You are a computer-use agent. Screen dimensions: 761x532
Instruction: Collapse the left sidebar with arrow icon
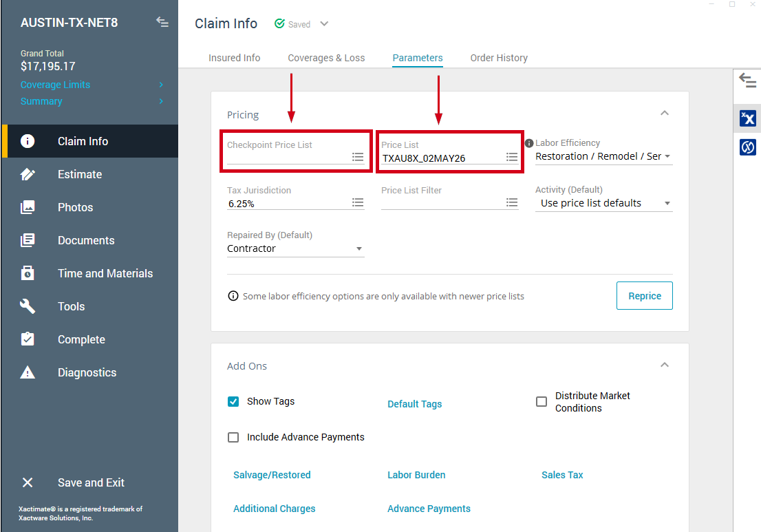coord(162,22)
